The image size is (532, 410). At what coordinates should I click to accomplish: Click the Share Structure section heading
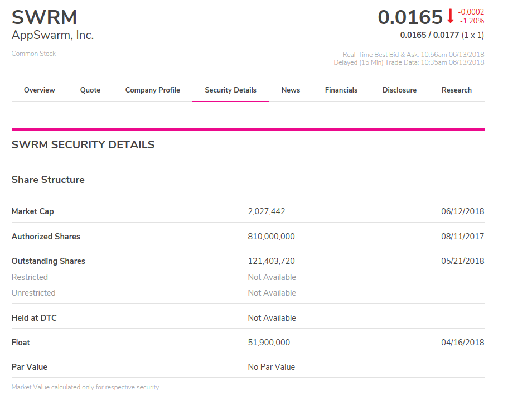[48, 180]
